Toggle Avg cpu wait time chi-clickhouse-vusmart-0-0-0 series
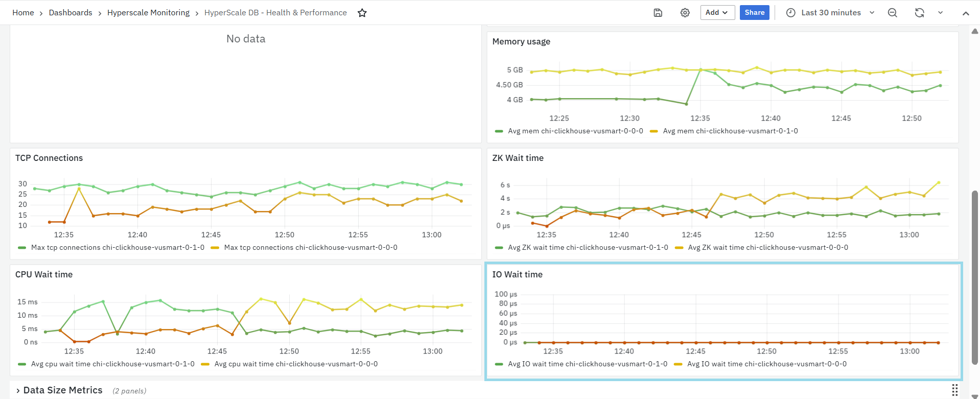 (296, 364)
